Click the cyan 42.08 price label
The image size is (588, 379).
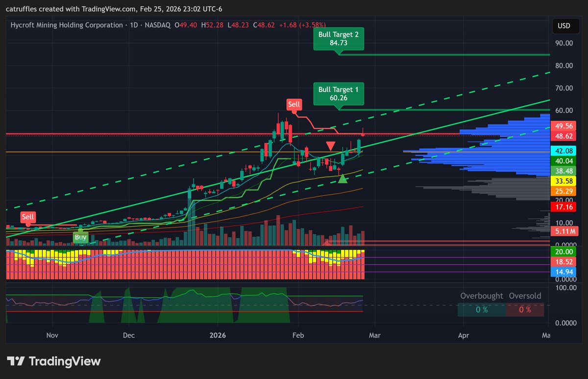coord(564,151)
